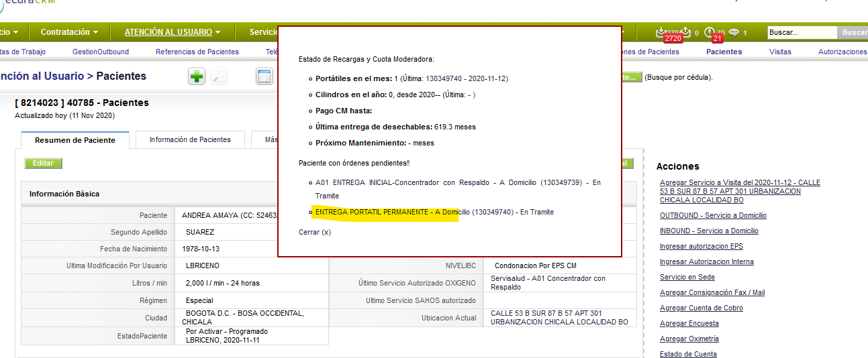The width and height of the screenshot is (868, 358).
Task: Expand the ATENCIÓN AL USUARIO menu
Action: (173, 32)
